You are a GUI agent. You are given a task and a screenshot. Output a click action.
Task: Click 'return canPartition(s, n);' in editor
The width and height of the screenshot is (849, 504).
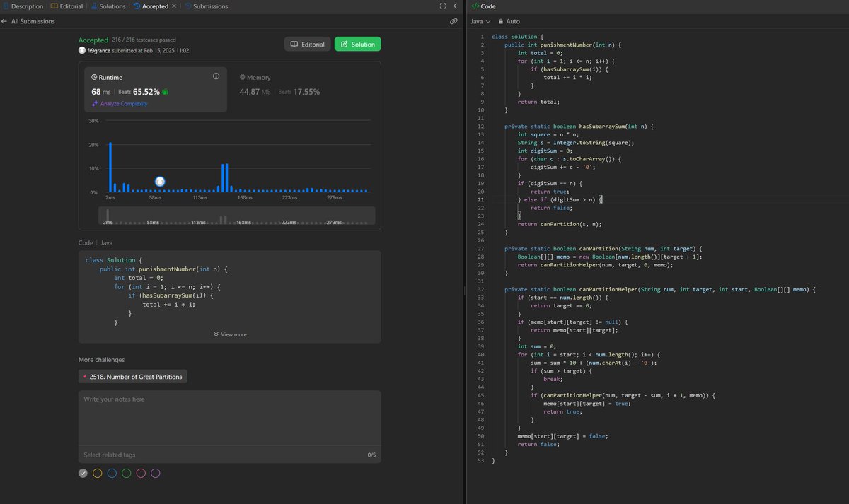(x=560, y=224)
